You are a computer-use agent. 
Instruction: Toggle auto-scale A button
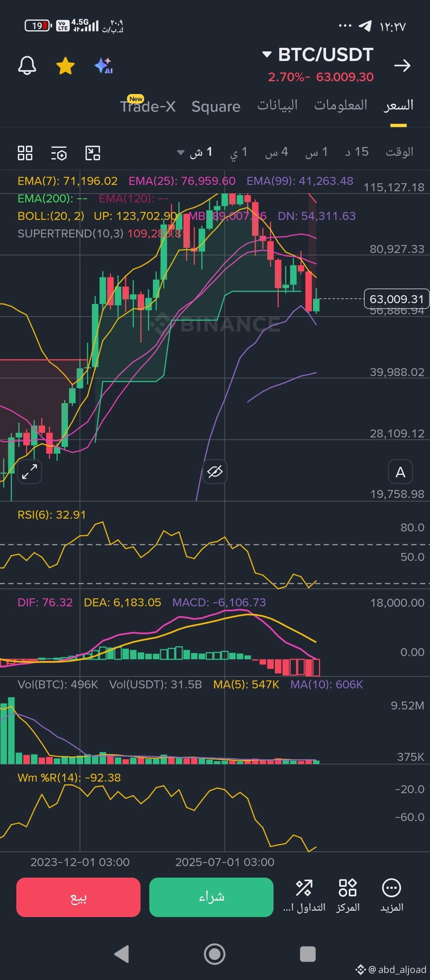click(401, 472)
